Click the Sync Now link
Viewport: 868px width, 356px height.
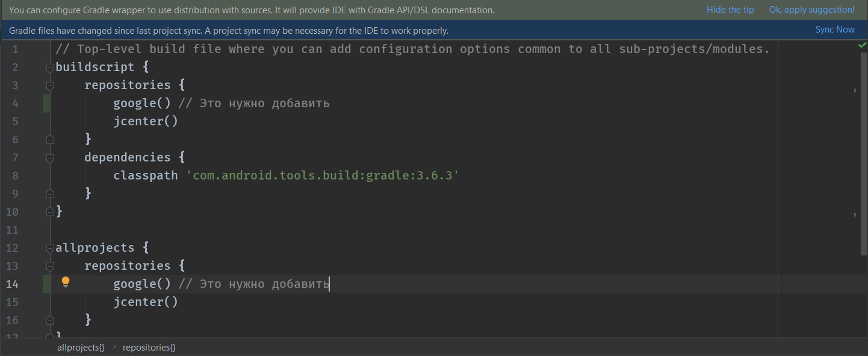point(834,30)
